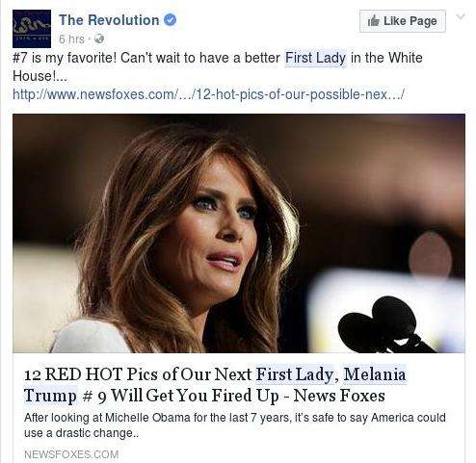Click the News Foxes text in headline

pos(339,396)
